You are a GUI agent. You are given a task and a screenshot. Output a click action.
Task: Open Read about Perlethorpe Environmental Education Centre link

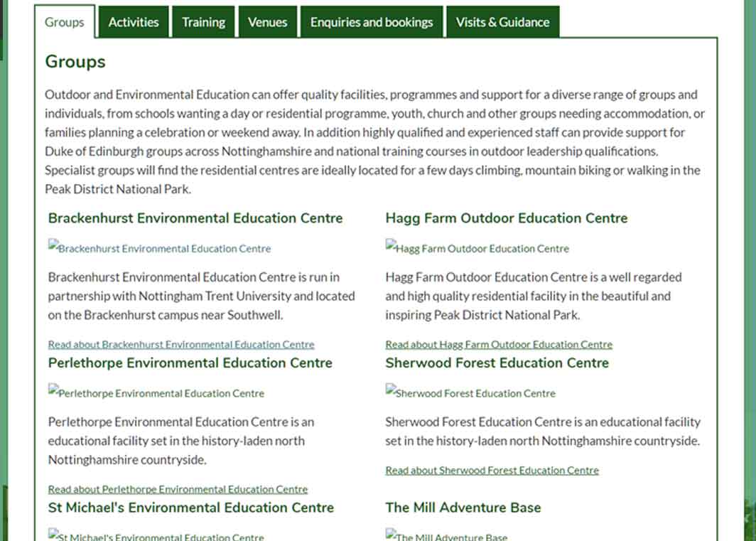178,489
